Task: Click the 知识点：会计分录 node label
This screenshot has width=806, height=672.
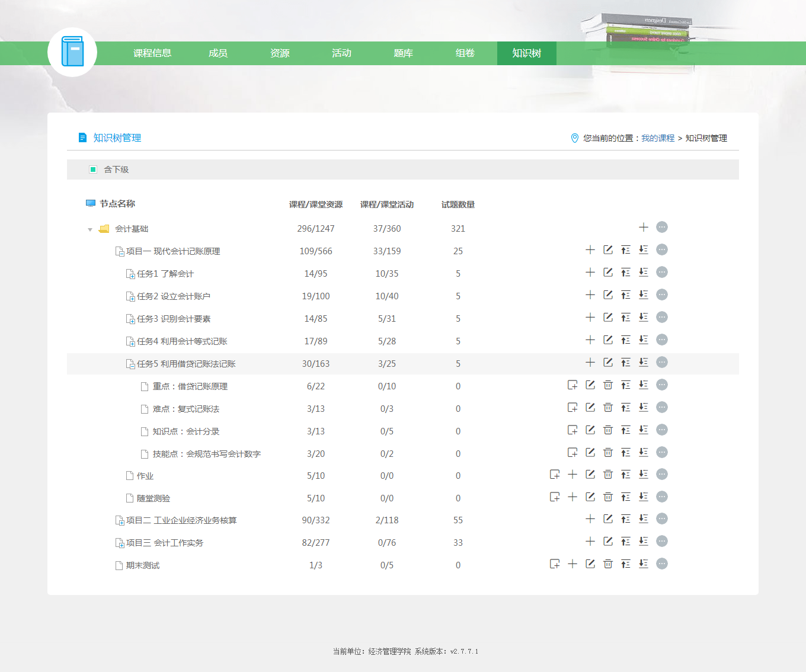Action: (x=186, y=431)
